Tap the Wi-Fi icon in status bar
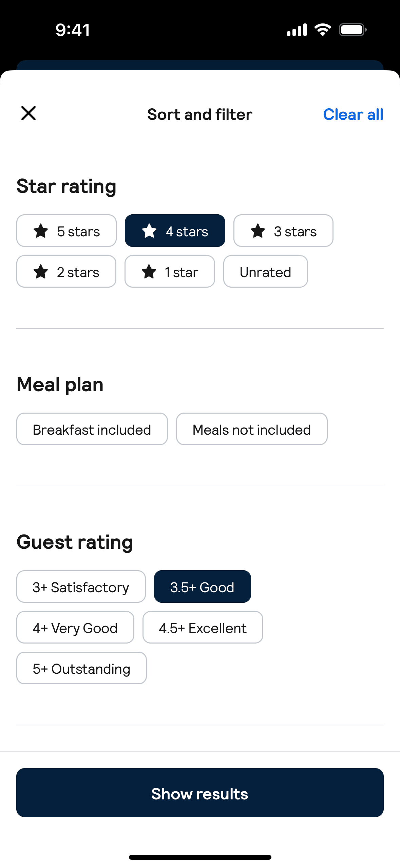The image size is (400, 868). coord(323,30)
